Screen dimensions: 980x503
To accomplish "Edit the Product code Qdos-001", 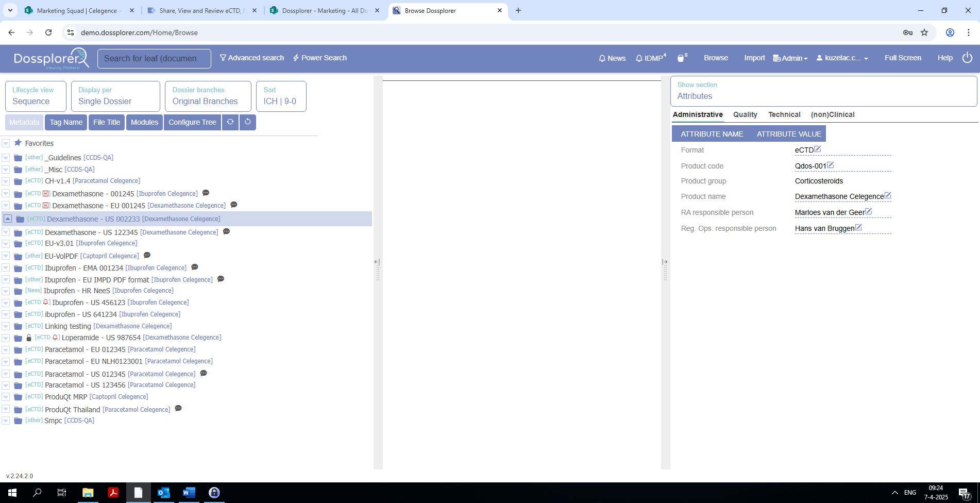I will coord(831,165).
